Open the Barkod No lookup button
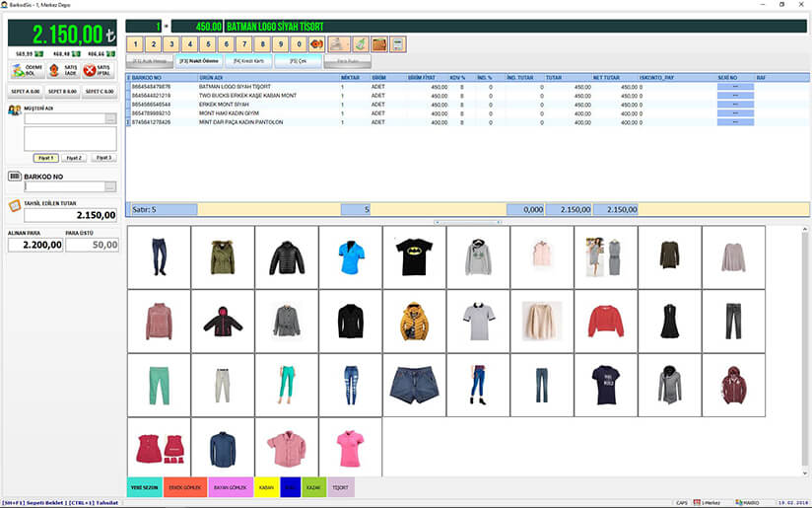 click(110, 186)
